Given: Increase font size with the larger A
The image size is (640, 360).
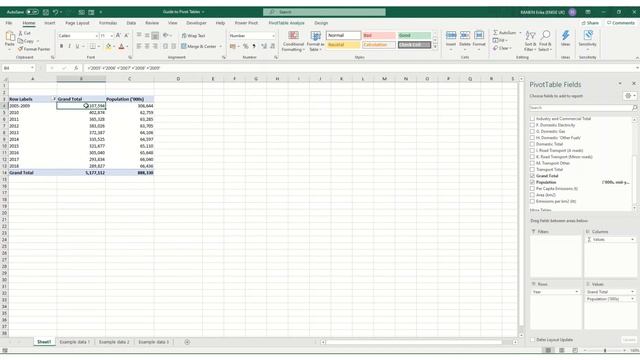Looking at the screenshot, I should coord(118,36).
